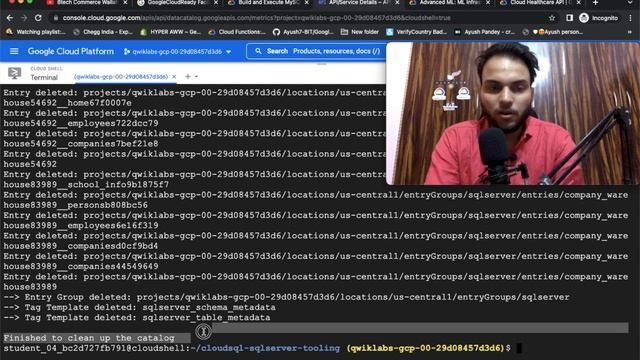Add a new Cloud Shell session tab

(187, 76)
